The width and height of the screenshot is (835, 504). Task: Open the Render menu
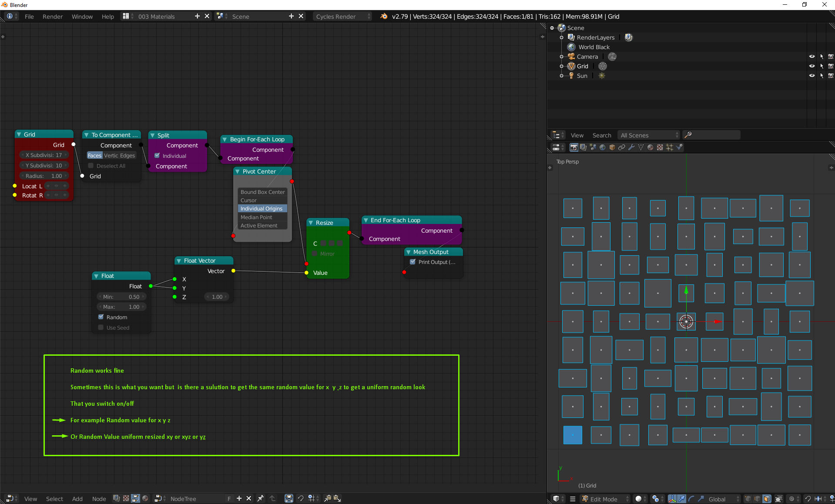[53, 17]
